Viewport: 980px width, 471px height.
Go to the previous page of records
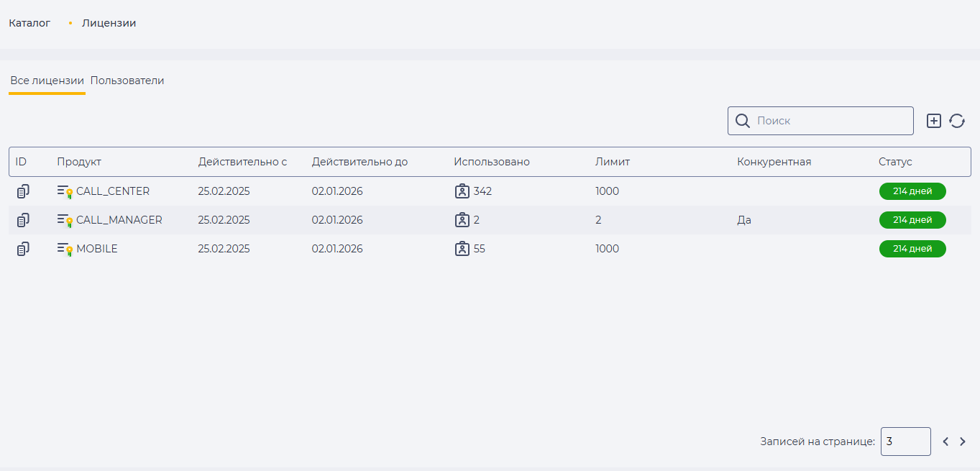pyautogui.click(x=945, y=442)
